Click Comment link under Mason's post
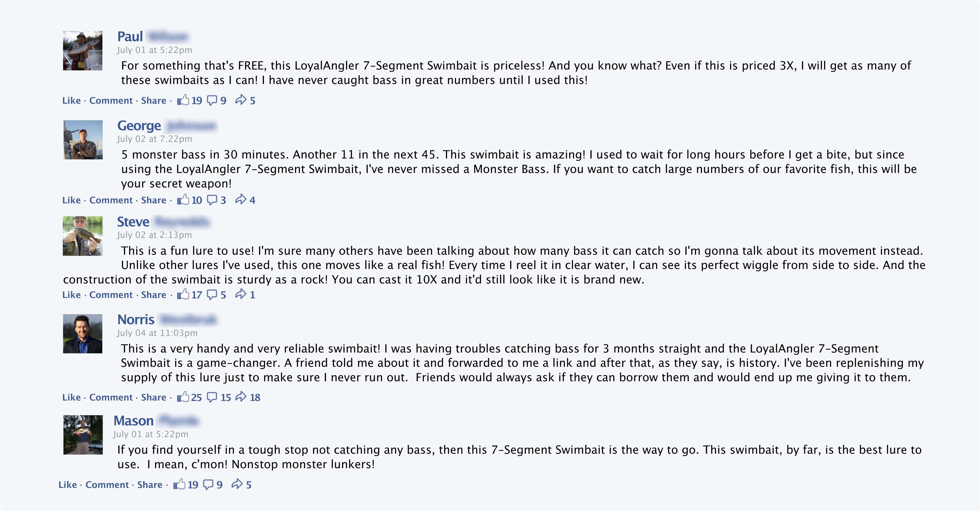This screenshot has height=511, width=980. (107, 485)
